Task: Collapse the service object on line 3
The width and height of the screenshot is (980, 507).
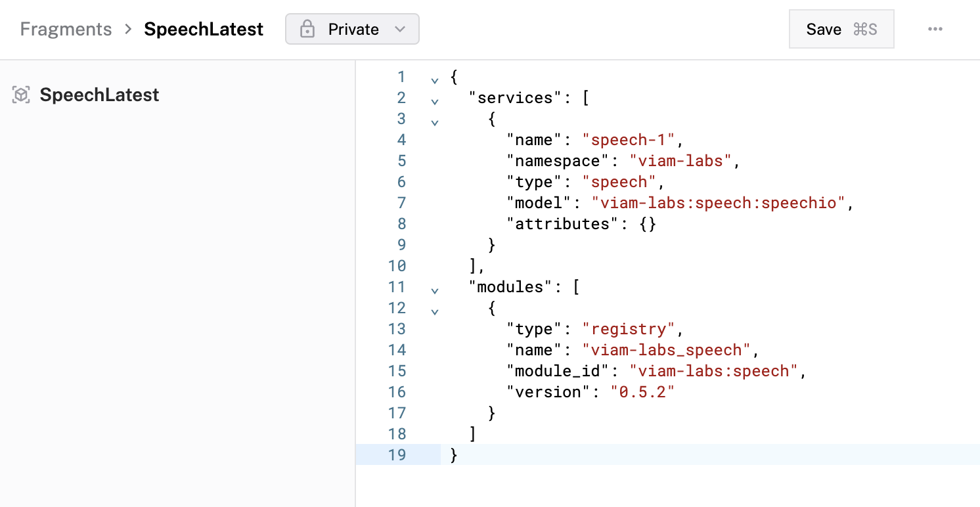Action: 434,122
